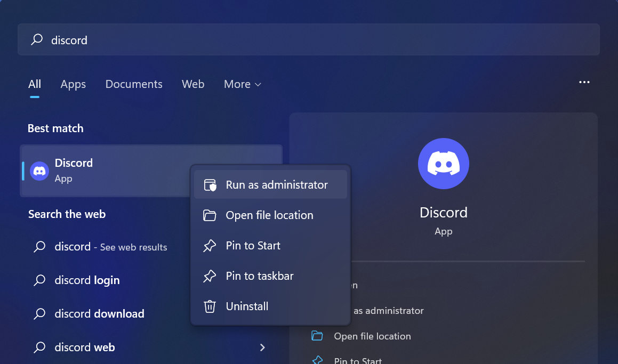Switch to the Documents tab
Screen dimensions: 618x364
click(134, 84)
